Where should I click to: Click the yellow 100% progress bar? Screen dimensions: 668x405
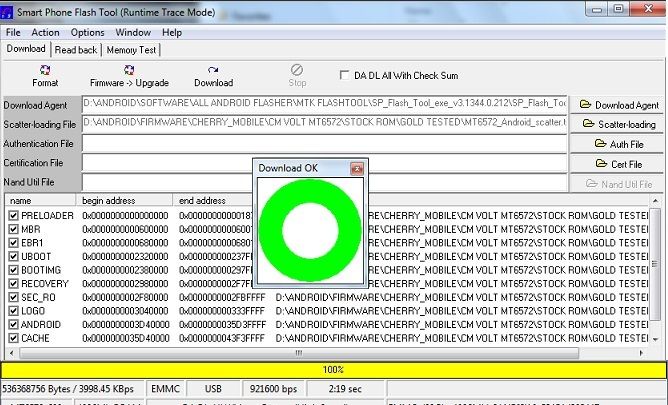[333, 370]
